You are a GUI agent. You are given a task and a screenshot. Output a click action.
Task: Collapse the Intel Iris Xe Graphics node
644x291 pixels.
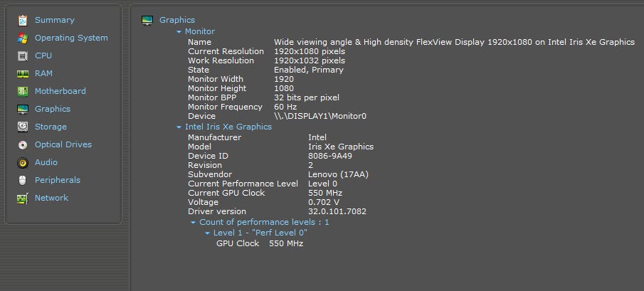pyautogui.click(x=179, y=127)
